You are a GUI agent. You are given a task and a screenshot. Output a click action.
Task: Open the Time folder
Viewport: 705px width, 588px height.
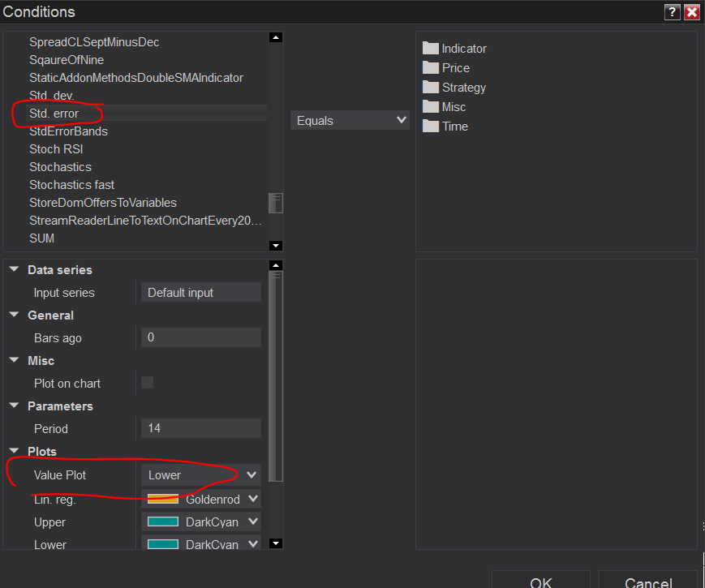(445, 127)
